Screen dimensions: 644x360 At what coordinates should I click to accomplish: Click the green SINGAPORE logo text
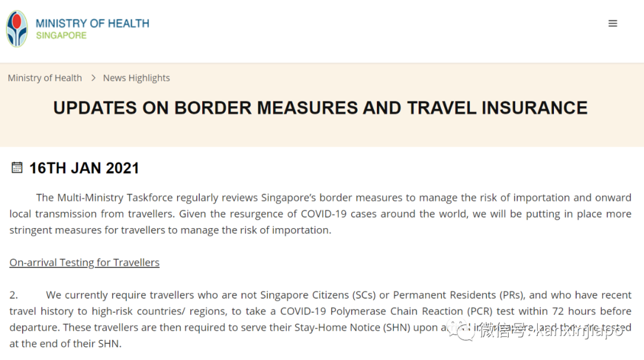pyautogui.click(x=61, y=36)
